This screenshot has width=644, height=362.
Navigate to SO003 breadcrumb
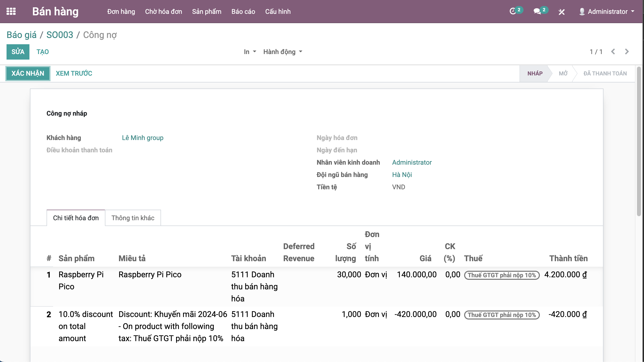(60, 35)
